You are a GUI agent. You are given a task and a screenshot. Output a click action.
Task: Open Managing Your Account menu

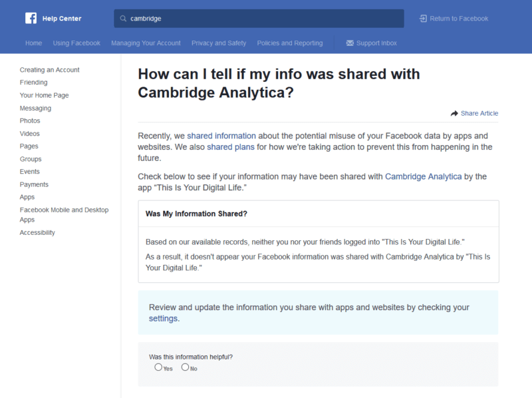click(x=146, y=43)
